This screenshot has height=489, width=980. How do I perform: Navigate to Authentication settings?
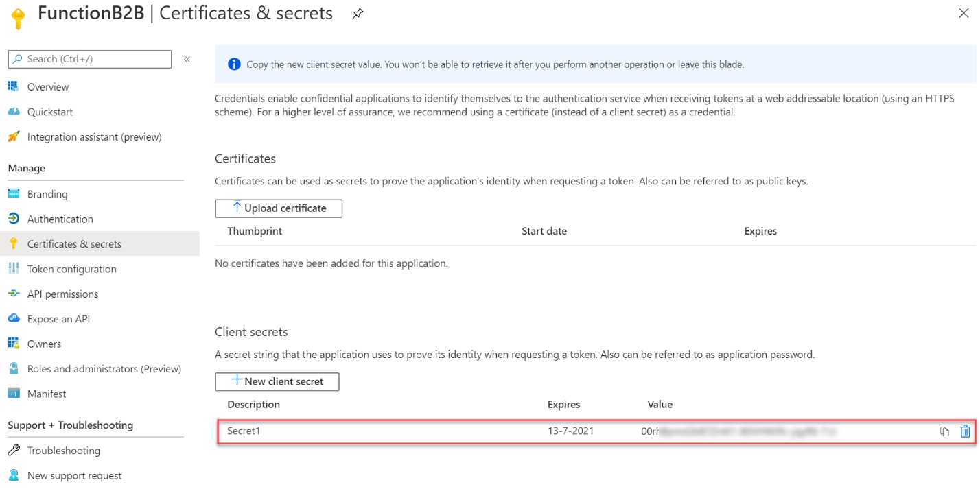[60, 219]
